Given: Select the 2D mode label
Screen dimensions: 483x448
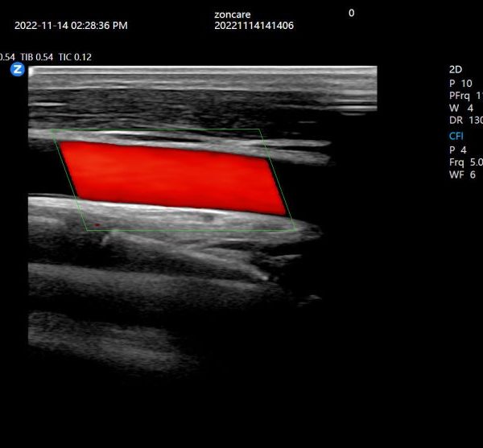Looking at the screenshot, I should click(456, 69).
